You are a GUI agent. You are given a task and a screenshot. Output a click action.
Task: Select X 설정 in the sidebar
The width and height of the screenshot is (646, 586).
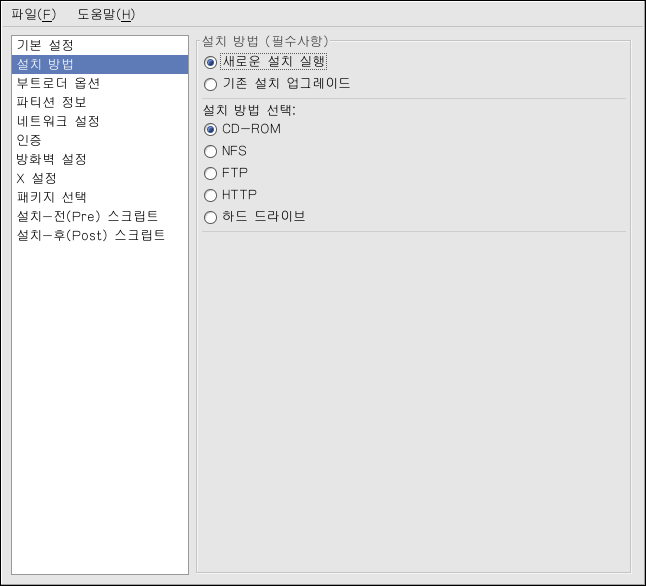[x=36, y=179]
